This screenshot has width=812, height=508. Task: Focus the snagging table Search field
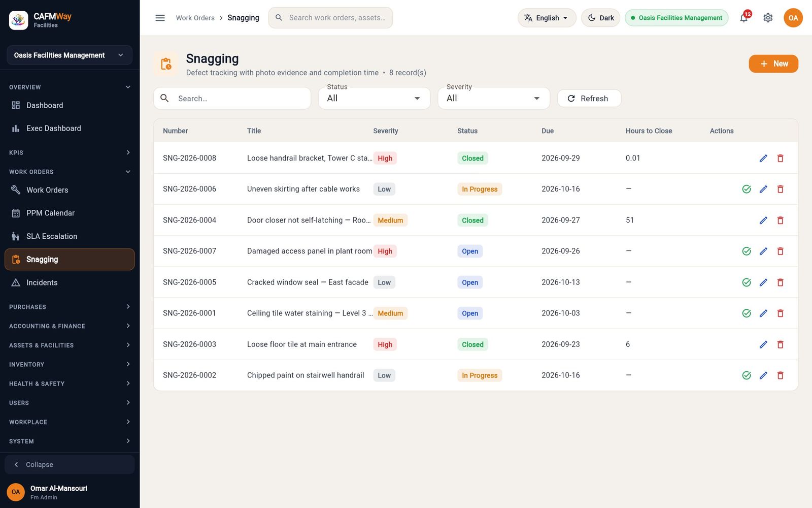coord(232,99)
